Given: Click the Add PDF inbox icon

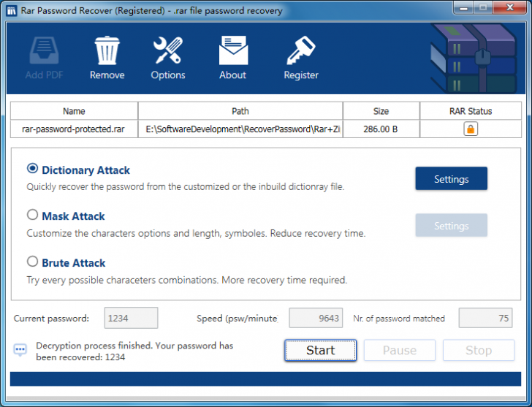Looking at the screenshot, I should click(44, 50).
